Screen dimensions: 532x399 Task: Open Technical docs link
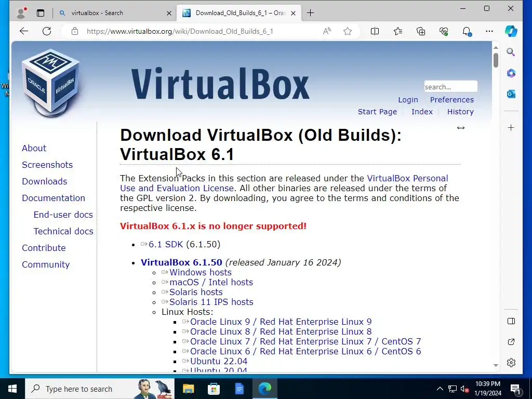click(63, 231)
